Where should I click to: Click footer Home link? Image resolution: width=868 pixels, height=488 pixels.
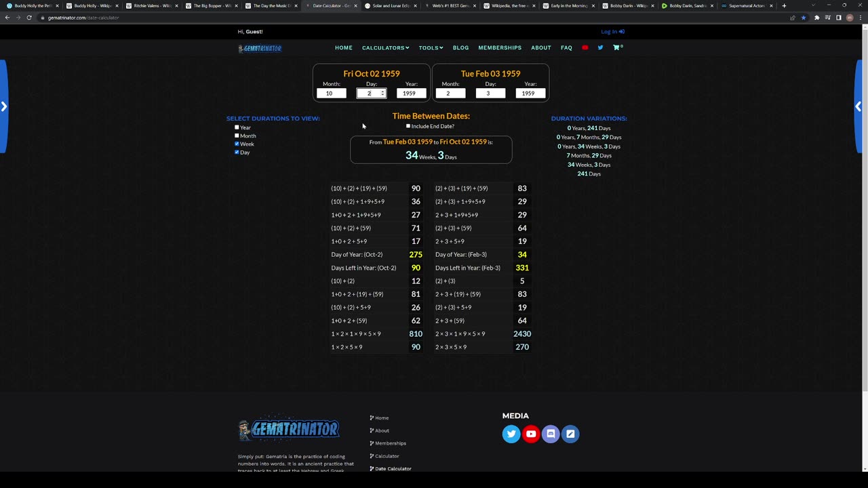381,418
